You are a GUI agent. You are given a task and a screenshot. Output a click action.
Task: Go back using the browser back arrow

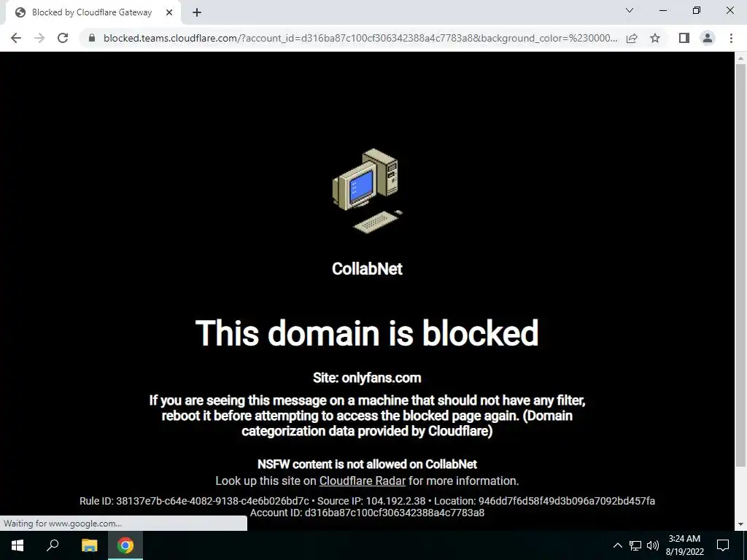[x=16, y=38]
